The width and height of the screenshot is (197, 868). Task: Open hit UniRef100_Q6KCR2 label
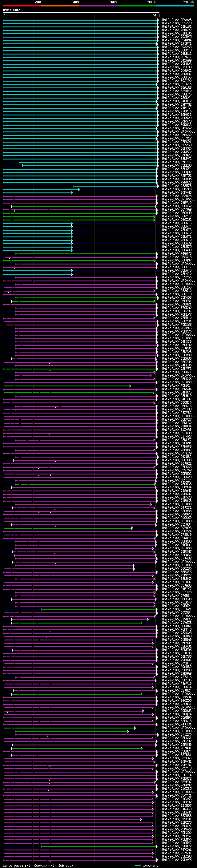tap(177, 30)
